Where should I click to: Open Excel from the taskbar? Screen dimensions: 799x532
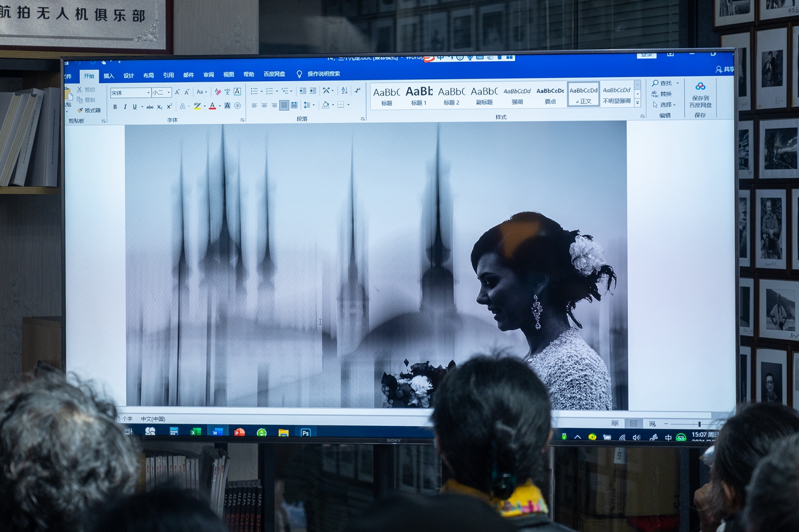coord(195,431)
